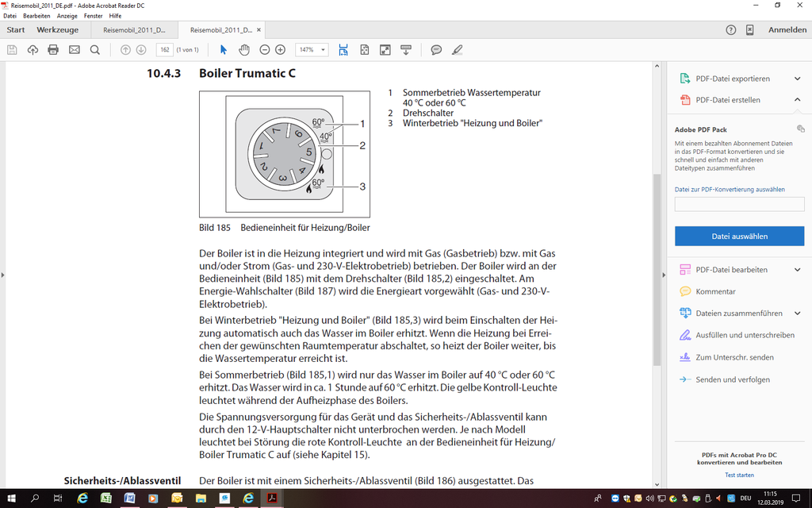Click the page number field showing 162
Image resolution: width=812 pixels, height=508 pixels.
click(x=165, y=50)
